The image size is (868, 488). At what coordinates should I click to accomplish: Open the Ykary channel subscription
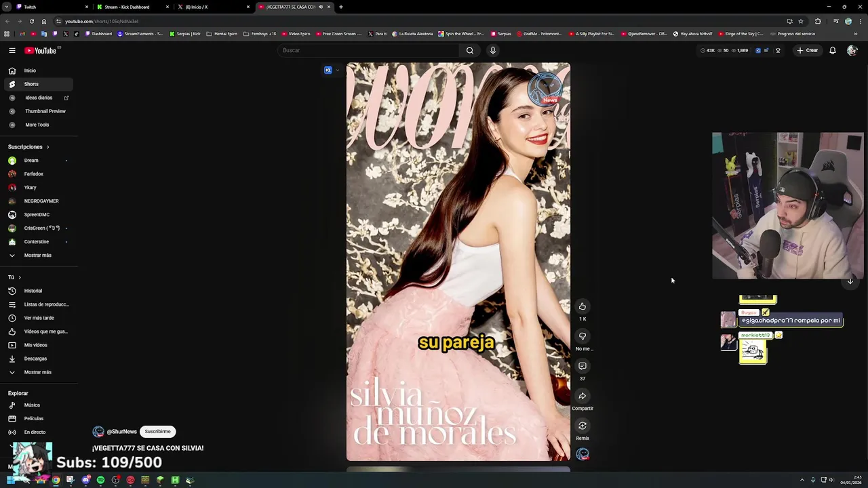point(39,188)
